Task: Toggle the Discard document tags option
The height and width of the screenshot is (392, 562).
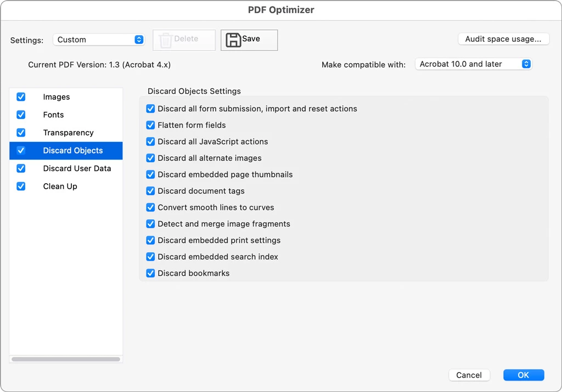Action: (x=150, y=191)
